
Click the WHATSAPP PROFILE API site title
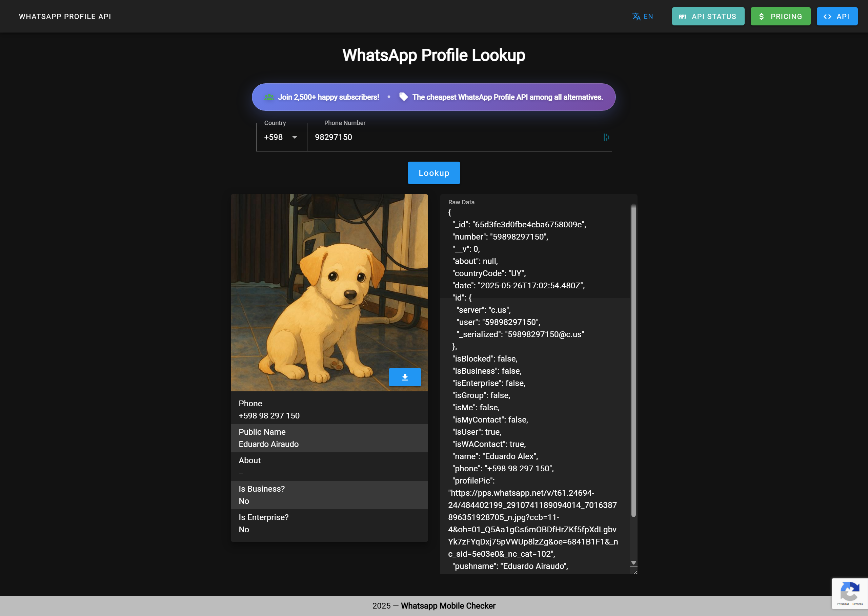click(65, 16)
